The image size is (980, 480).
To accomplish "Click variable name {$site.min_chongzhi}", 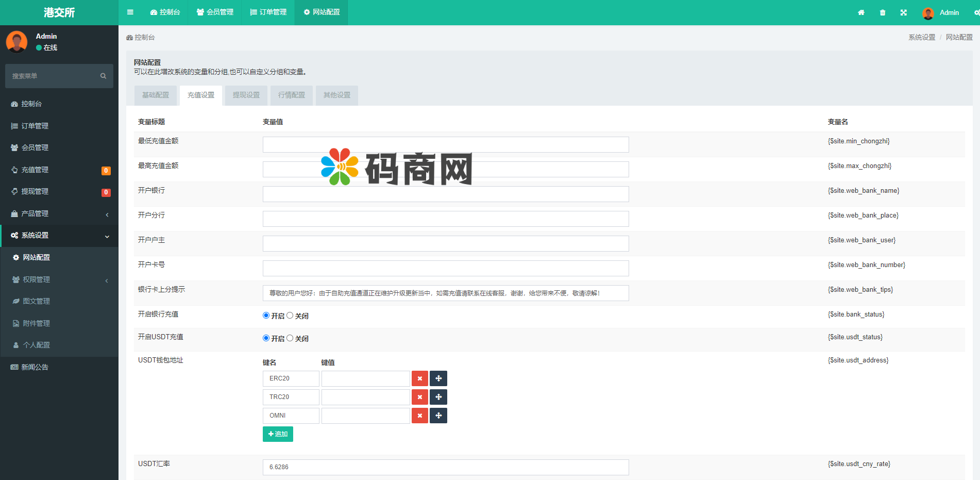I will 858,141.
